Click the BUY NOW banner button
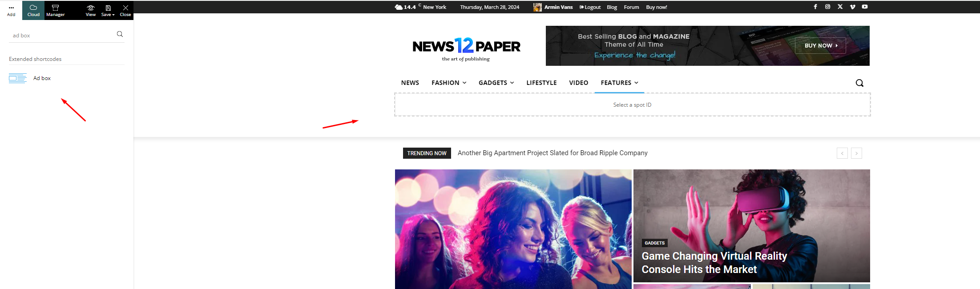 click(x=820, y=45)
